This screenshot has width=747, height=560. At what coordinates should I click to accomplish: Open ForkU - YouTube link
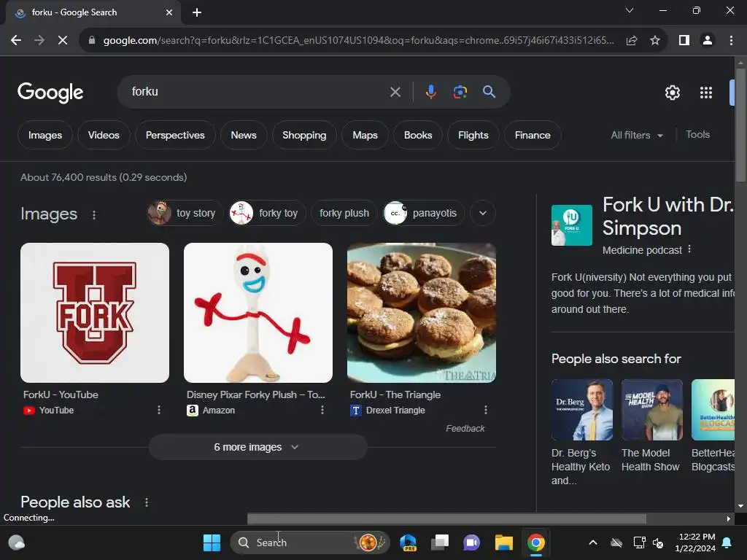[x=61, y=394]
